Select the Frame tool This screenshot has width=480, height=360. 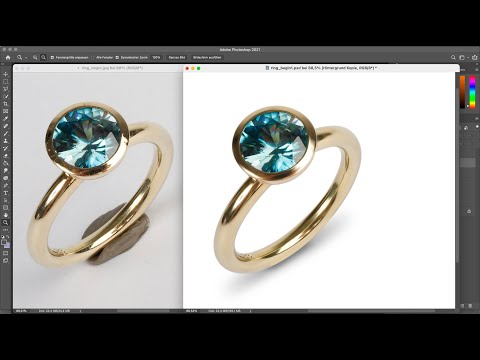click(6, 111)
